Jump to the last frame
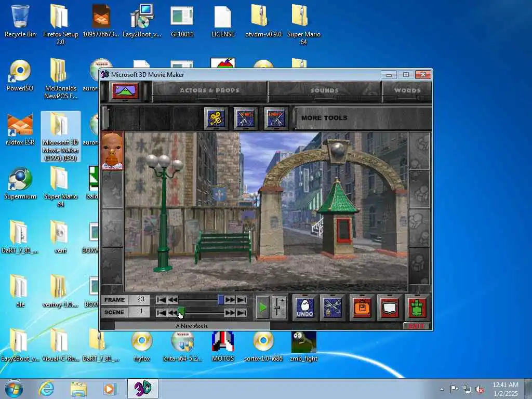Viewport: 532px width, 399px height. point(242,300)
